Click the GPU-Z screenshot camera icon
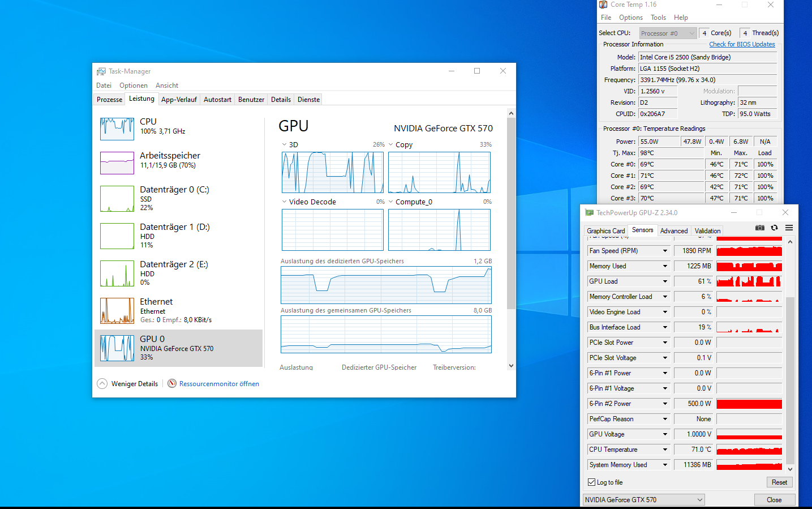This screenshot has width=812, height=509. 759,228
